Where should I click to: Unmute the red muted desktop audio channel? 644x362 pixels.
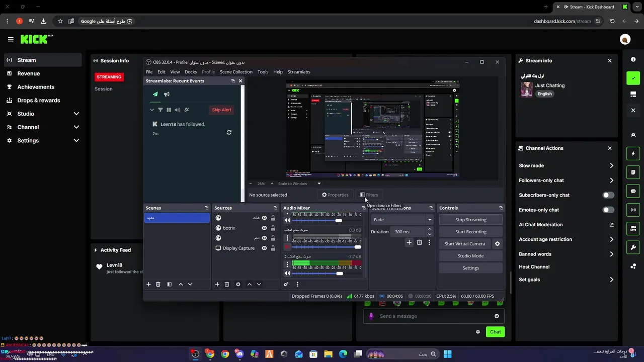tap(287, 247)
